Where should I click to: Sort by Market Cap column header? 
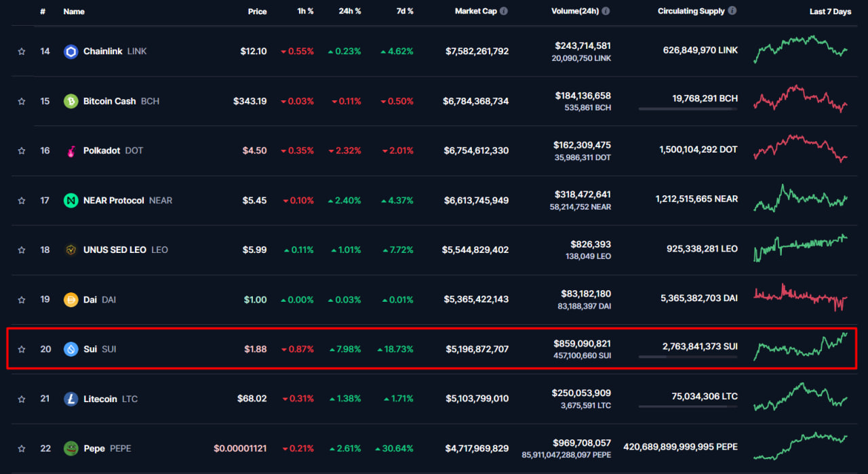point(476,12)
